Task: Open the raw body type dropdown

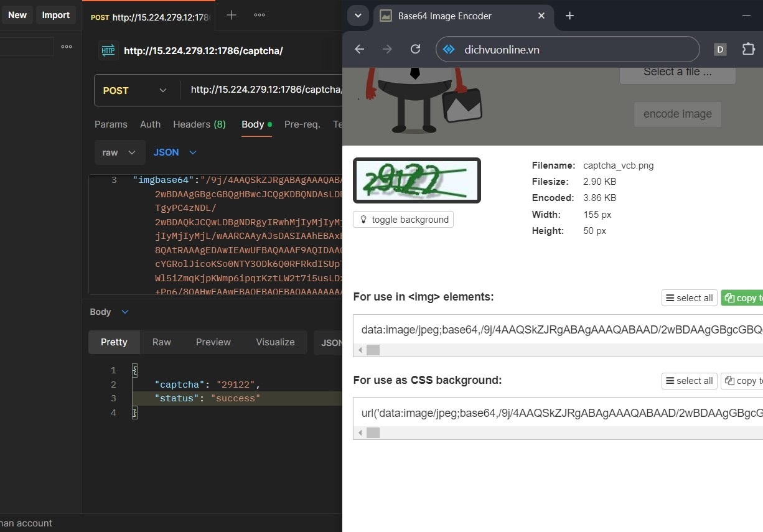Action: pos(119,152)
